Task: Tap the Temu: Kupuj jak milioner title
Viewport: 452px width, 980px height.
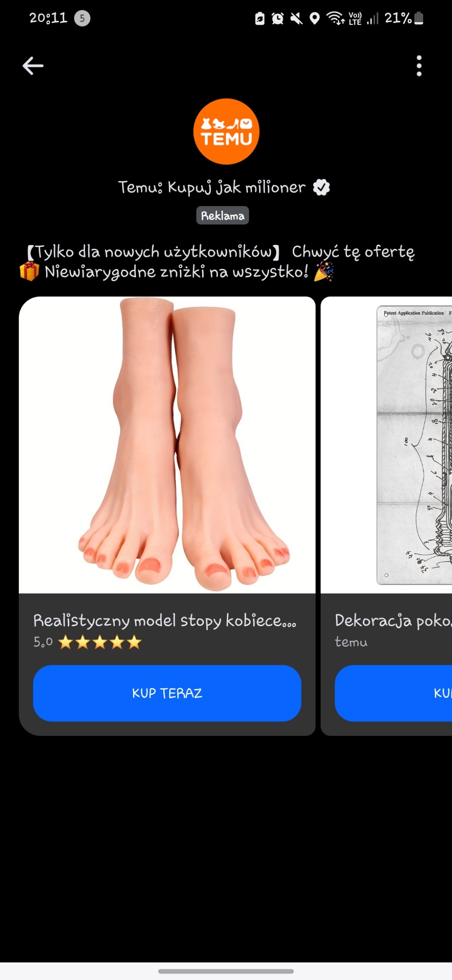Action: (x=212, y=187)
